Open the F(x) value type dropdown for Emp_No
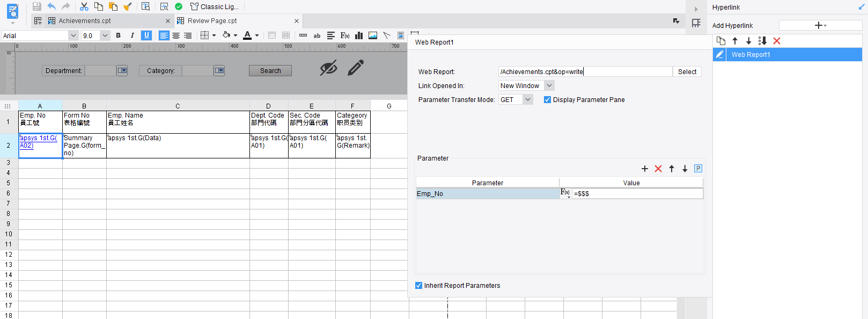The width and height of the screenshot is (868, 319). tap(565, 193)
